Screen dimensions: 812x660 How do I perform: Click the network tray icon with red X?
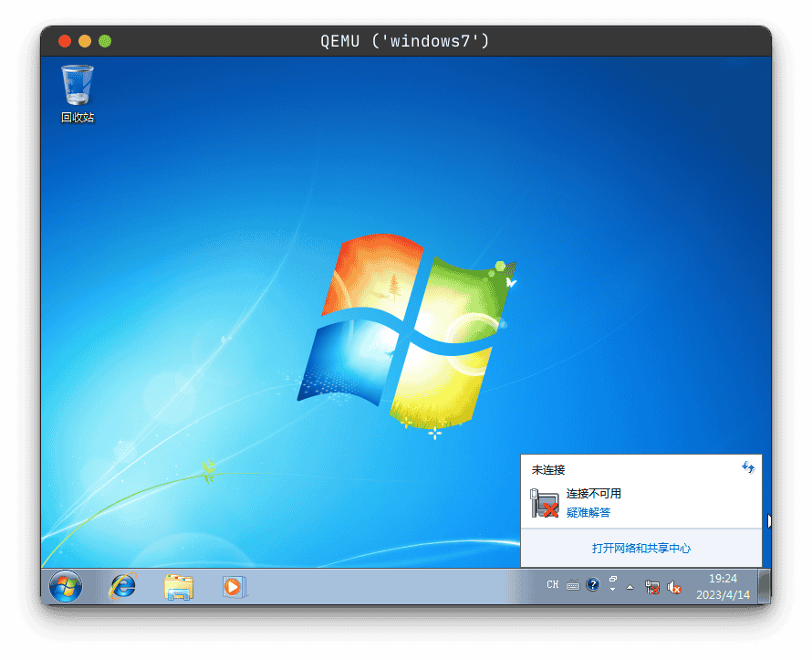652,587
